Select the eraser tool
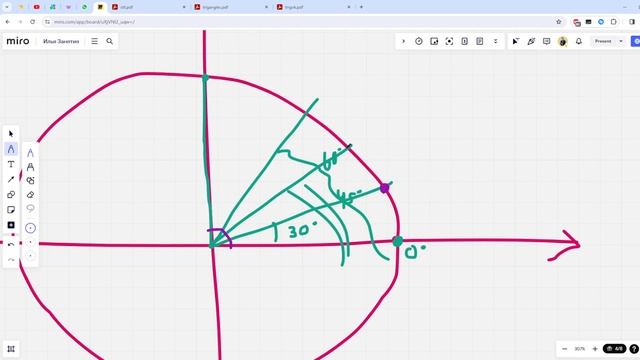The width and height of the screenshot is (640, 360). (31, 195)
